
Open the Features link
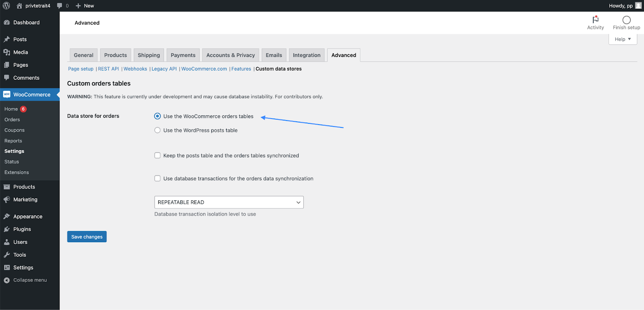point(241,69)
